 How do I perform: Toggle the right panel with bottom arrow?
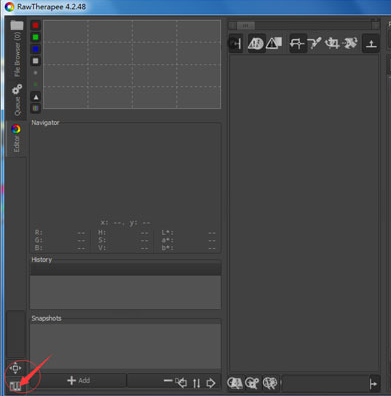374,384
